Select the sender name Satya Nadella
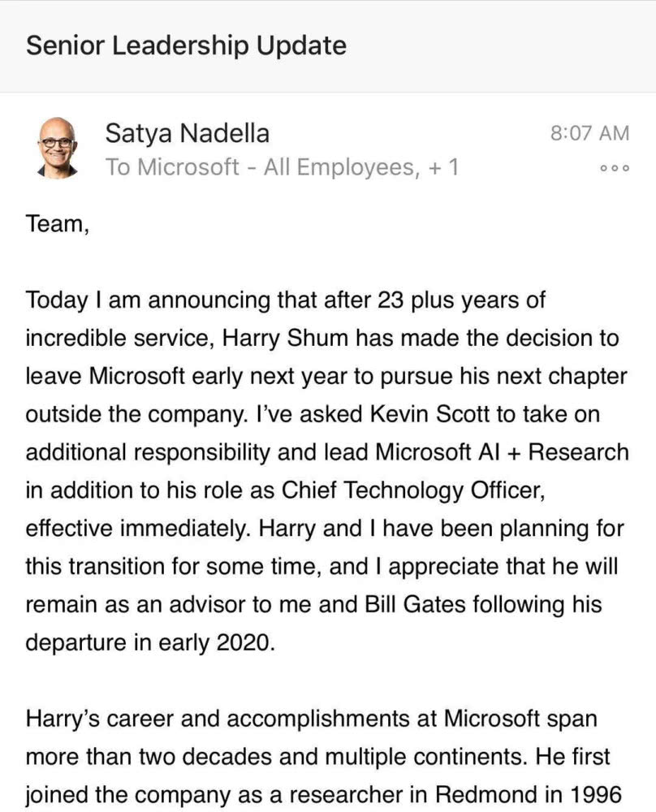 [x=187, y=133]
